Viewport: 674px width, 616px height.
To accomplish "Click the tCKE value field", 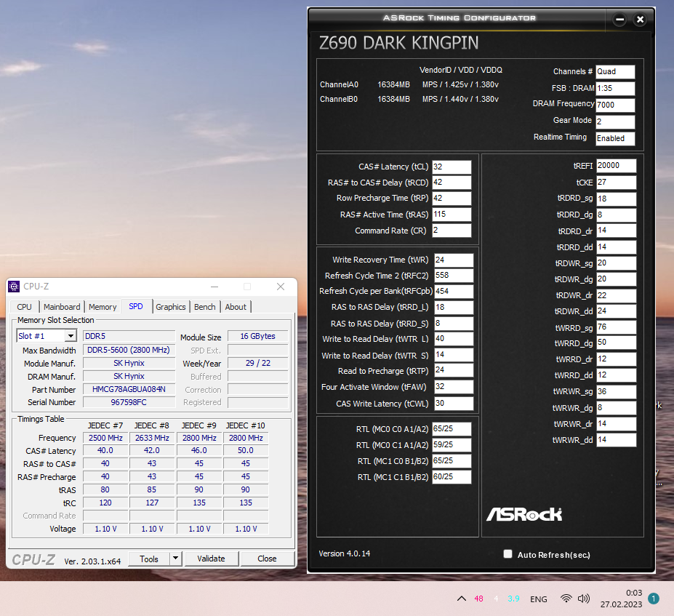I will tap(616, 183).
